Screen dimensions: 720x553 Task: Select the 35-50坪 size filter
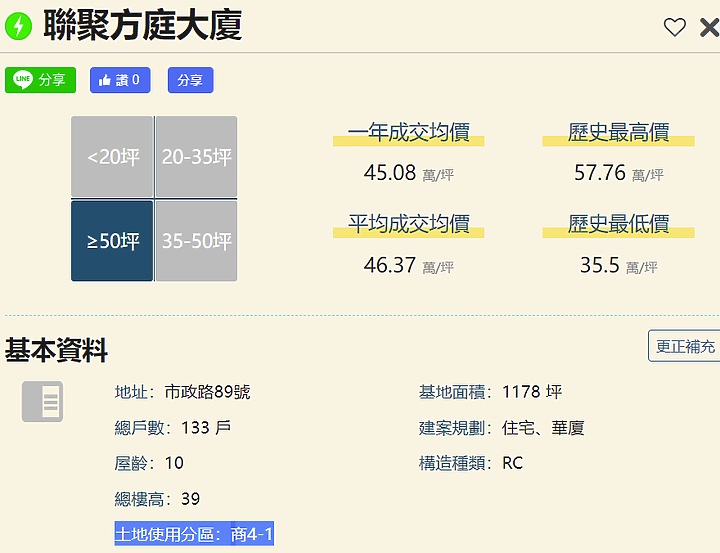[196, 241]
